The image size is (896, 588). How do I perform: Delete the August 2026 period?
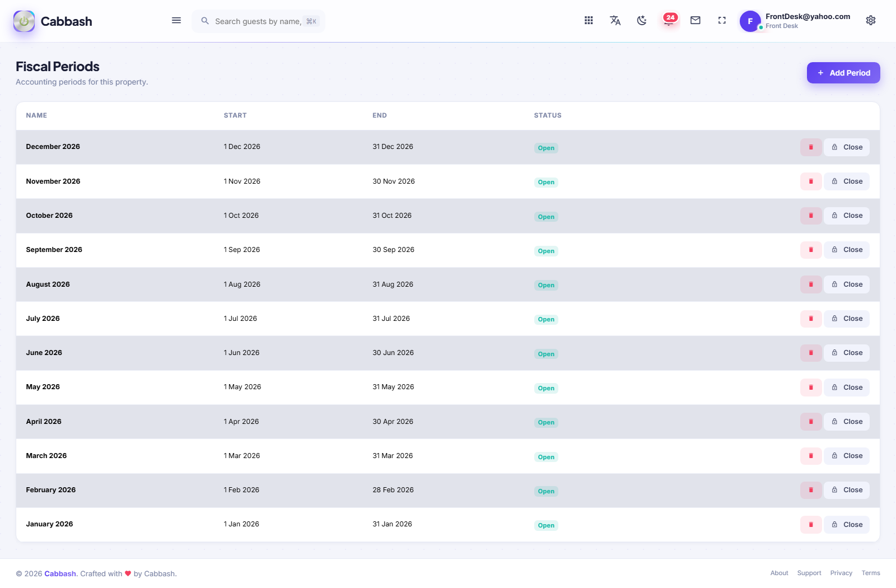point(811,284)
